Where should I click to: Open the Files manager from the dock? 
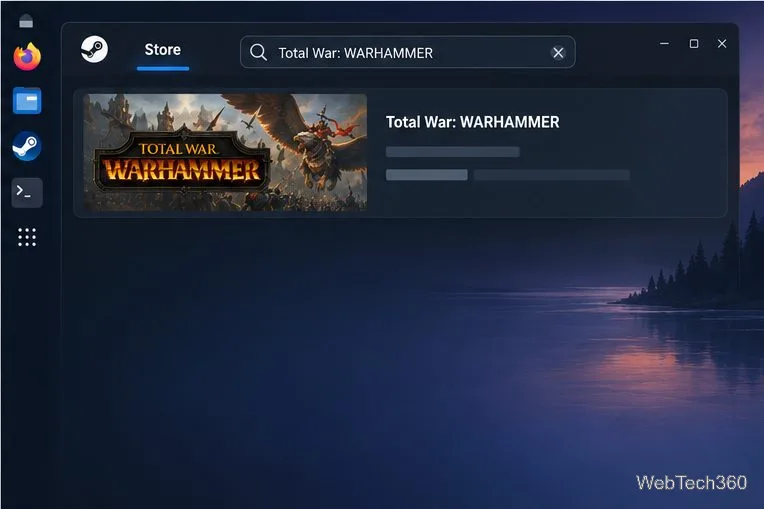pos(27,101)
